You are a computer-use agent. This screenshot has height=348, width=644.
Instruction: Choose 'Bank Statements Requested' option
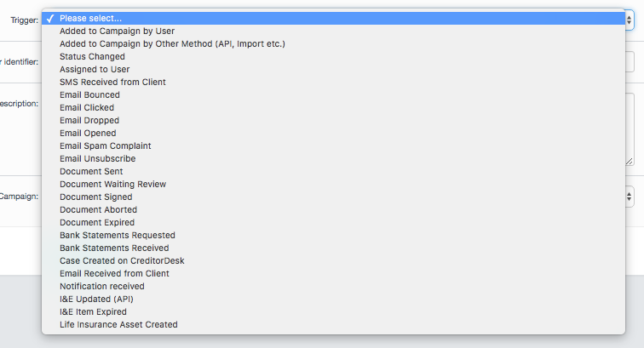pos(118,235)
